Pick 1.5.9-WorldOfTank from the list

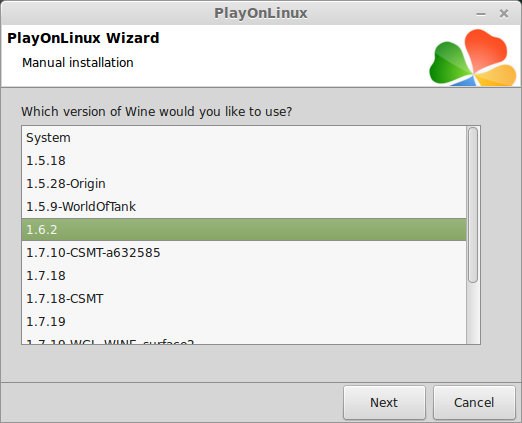click(x=244, y=207)
